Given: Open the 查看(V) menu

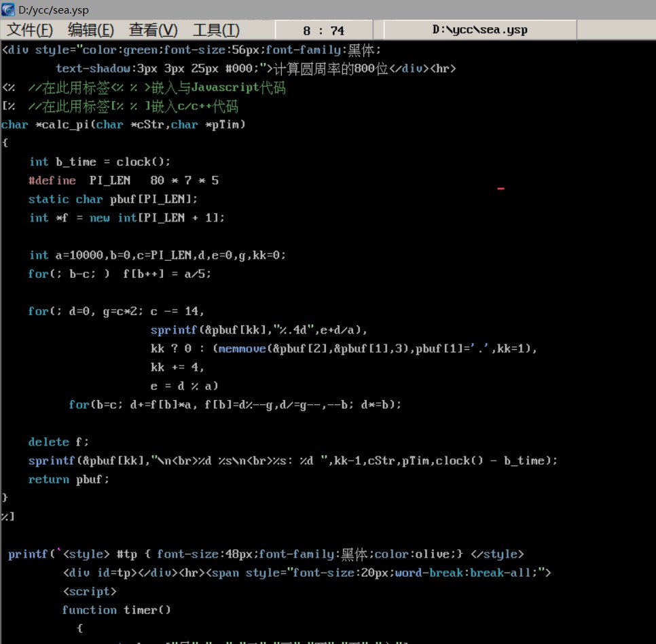Looking at the screenshot, I should [x=153, y=30].
